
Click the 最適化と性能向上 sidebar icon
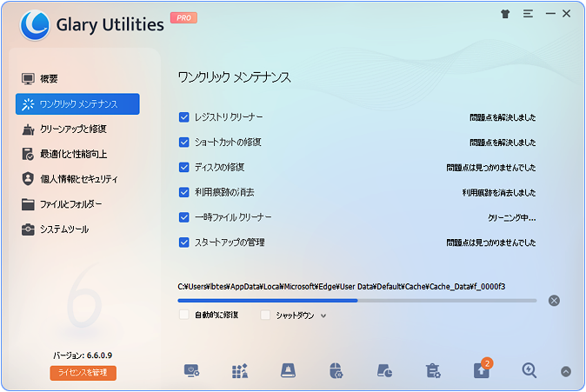tap(28, 154)
